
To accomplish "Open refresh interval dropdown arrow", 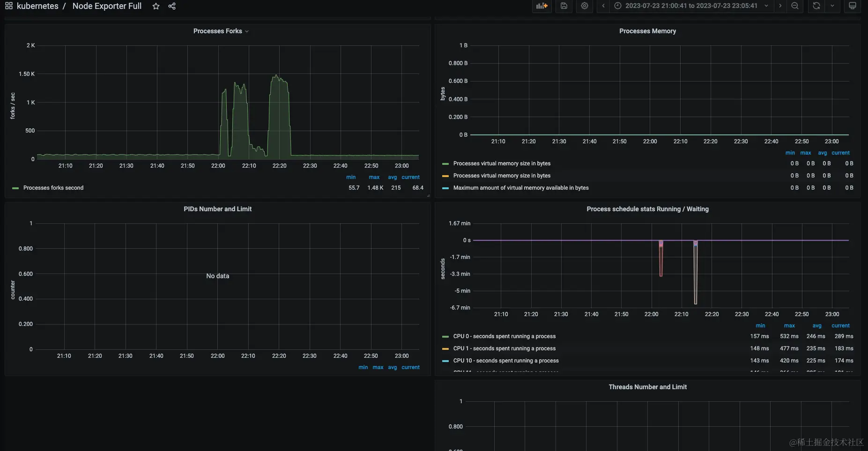I will [832, 6].
